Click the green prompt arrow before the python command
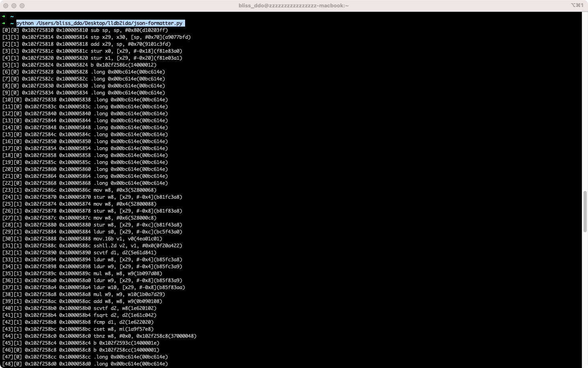 pyautogui.click(x=4, y=23)
